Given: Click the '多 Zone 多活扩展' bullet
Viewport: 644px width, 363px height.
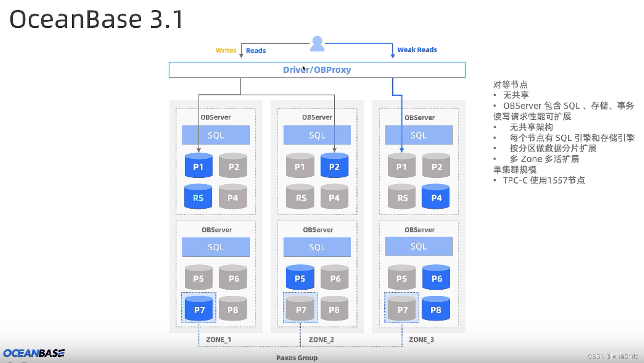Looking at the screenshot, I should [545, 159].
